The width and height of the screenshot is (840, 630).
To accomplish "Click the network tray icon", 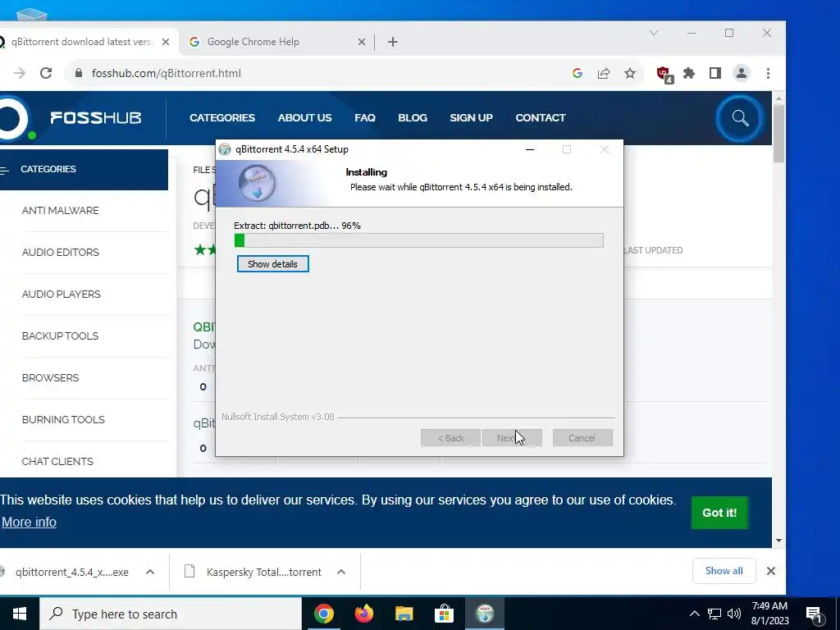I will 714,614.
